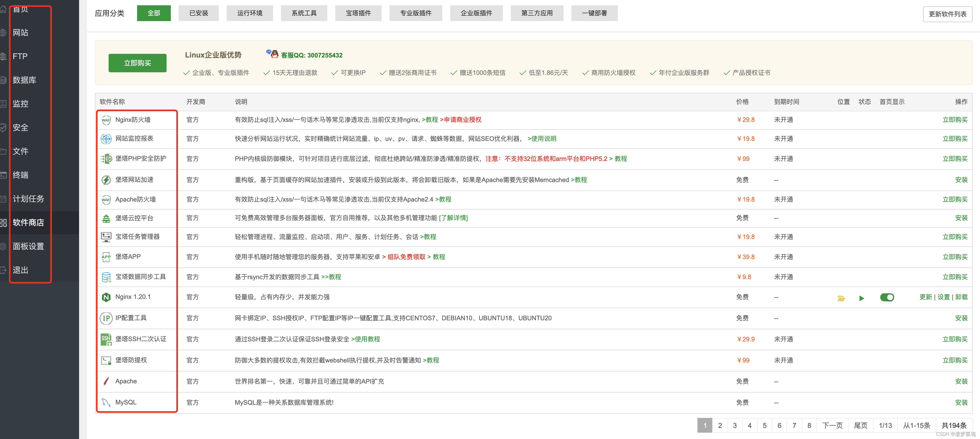Image resolution: width=980 pixels, height=439 pixels.
Task: Click the 堡塔网站加速 lightning icon
Action: (x=106, y=180)
